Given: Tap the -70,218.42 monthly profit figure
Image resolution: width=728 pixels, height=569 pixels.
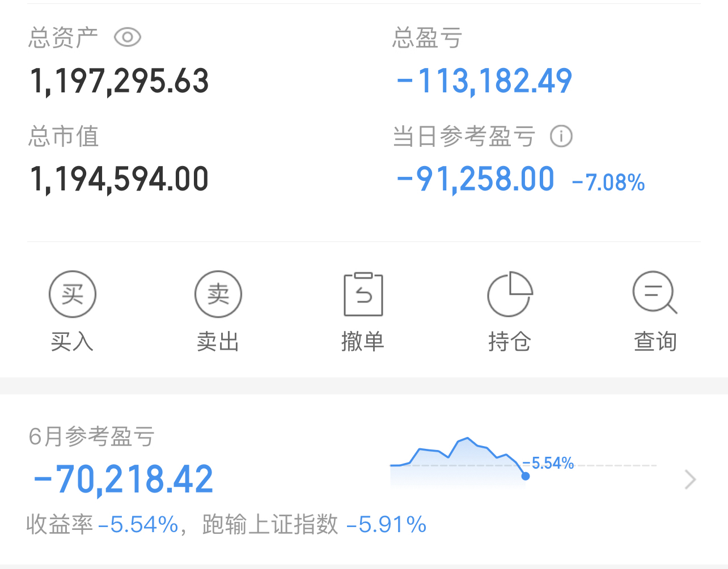Looking at the screenshot, I should 124,479.
